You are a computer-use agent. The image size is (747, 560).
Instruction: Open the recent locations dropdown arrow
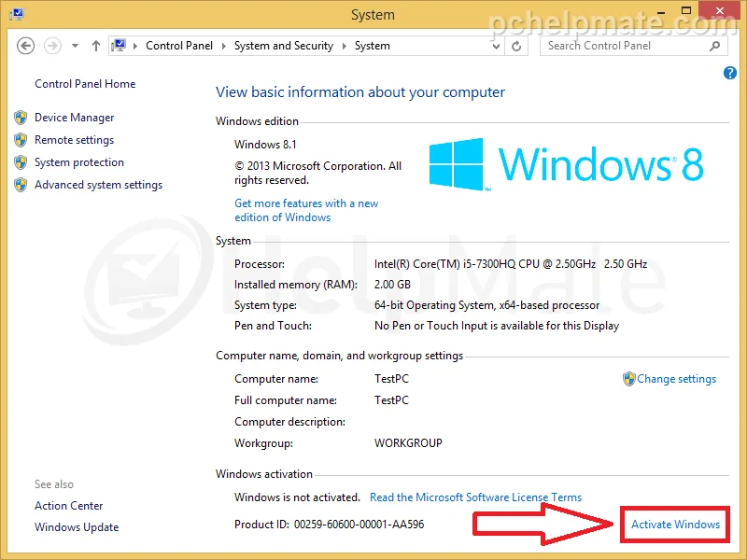pyautogui.click(x=75, y=46)
